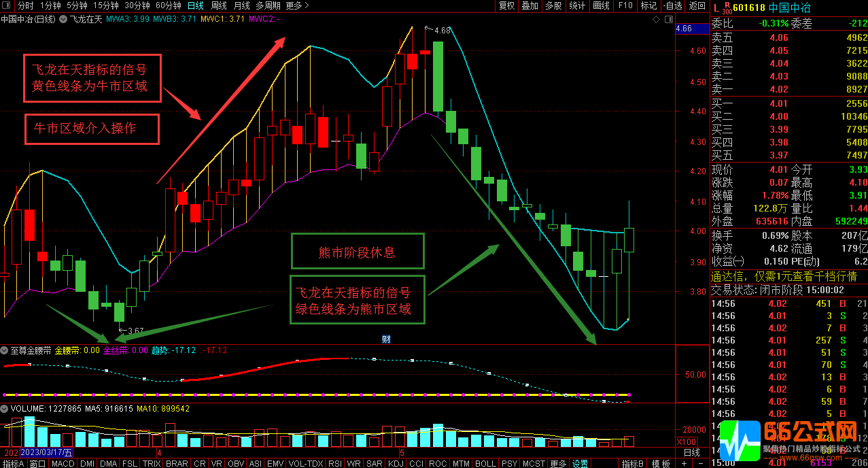The height and width of the screenshot is (468, 868).
Task: Choose the TRIX indicator
Action: coord(152,463)
